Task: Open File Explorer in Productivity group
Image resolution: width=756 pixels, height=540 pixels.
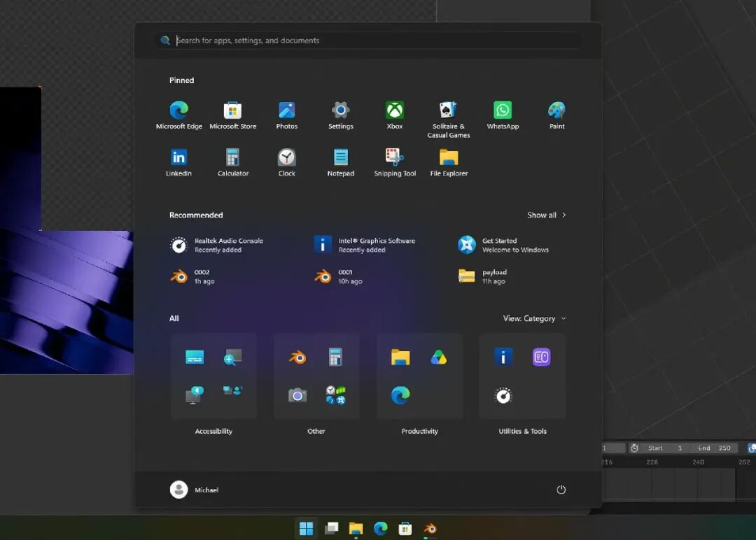Action: [x=400, y=357]
